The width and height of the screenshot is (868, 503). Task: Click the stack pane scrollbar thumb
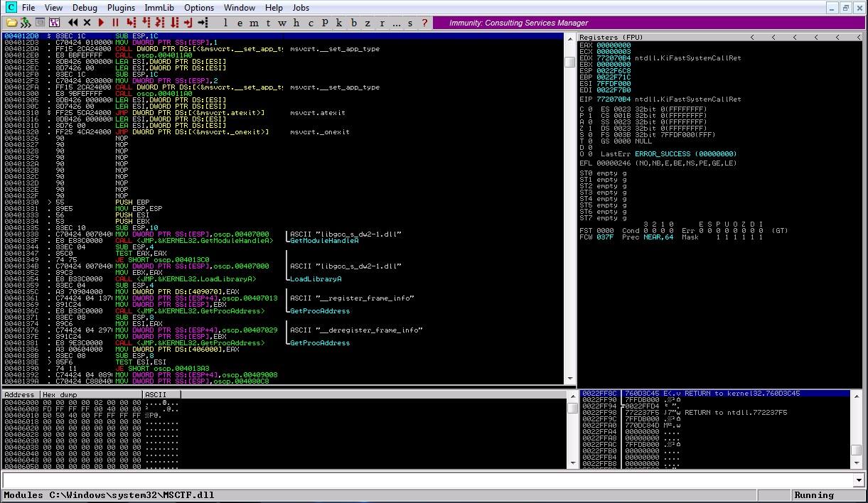(x=857, y=450)
